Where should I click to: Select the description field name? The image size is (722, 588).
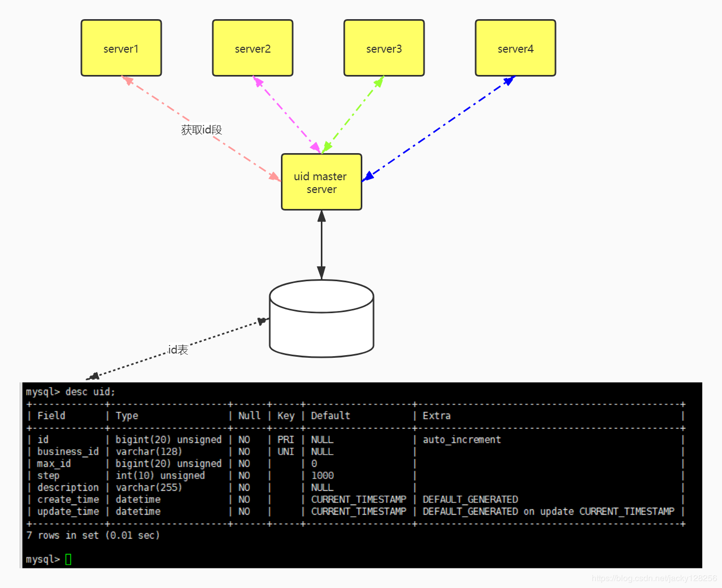tap(68, 488)
